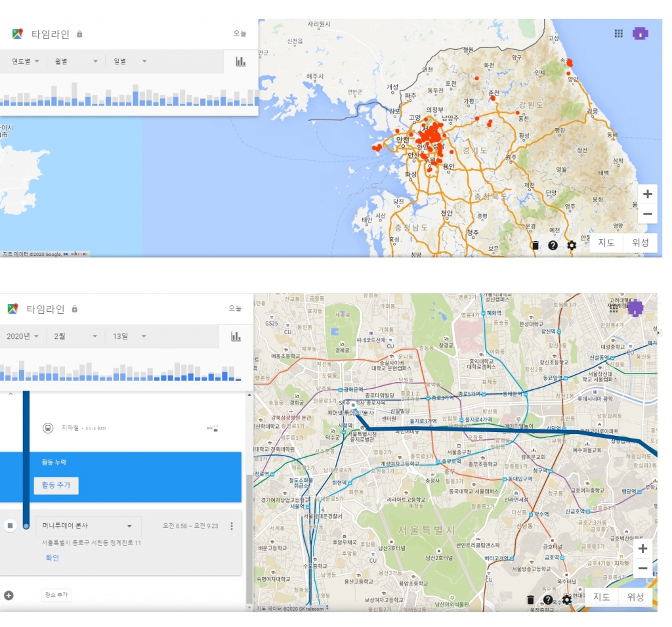Click the add place plus icon
This screenshot has width=672, height=627.
tap(9, 595)
